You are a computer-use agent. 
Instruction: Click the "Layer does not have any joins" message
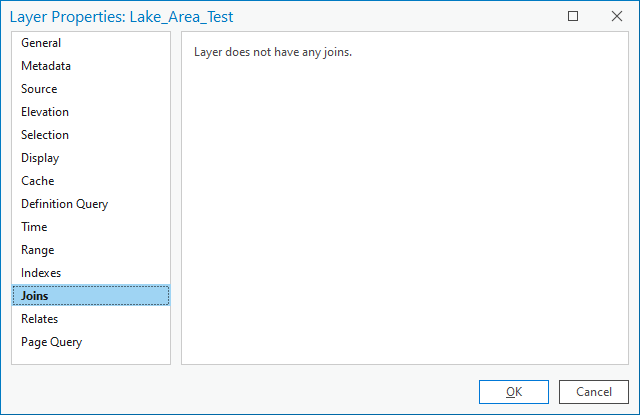(x=273, y=52)
